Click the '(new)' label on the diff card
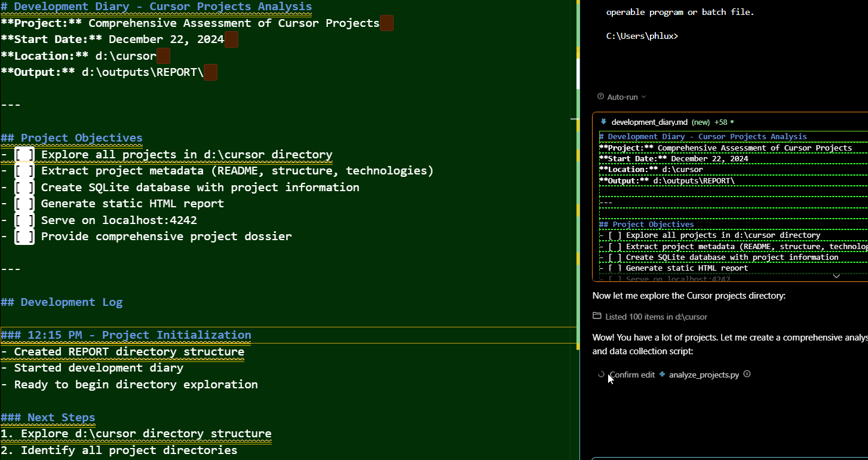This screenshot has height=460, width=868. 701,122
